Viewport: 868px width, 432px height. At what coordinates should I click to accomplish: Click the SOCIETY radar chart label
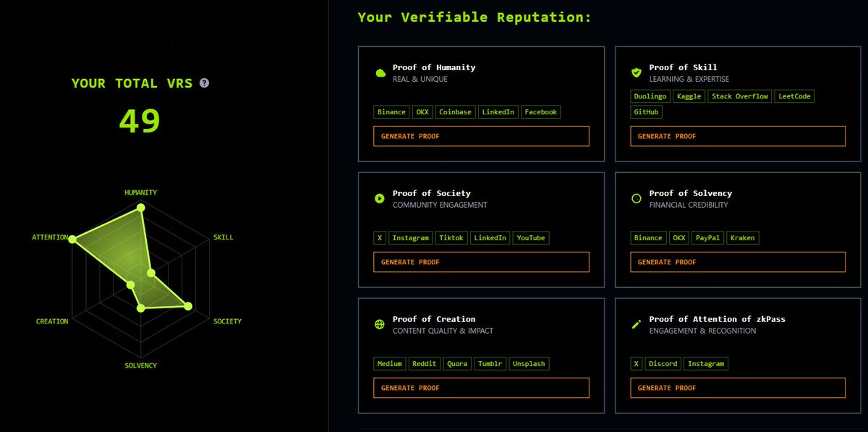point(228,321)
